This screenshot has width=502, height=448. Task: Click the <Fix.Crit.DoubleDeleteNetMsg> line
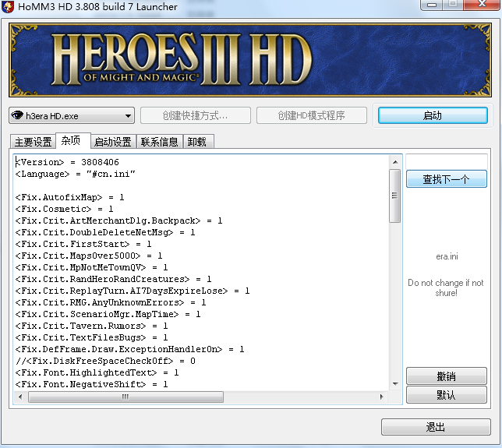(105, 232)
